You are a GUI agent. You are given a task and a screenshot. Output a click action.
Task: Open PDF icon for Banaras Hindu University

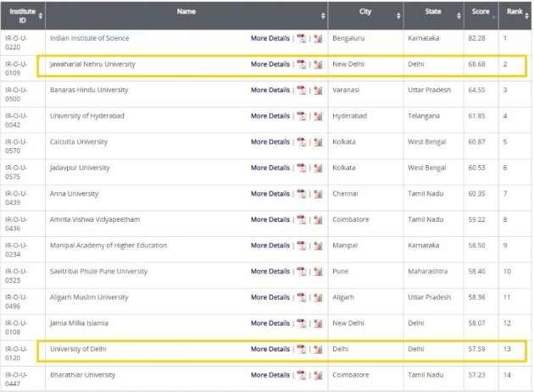tap(302, 91)
